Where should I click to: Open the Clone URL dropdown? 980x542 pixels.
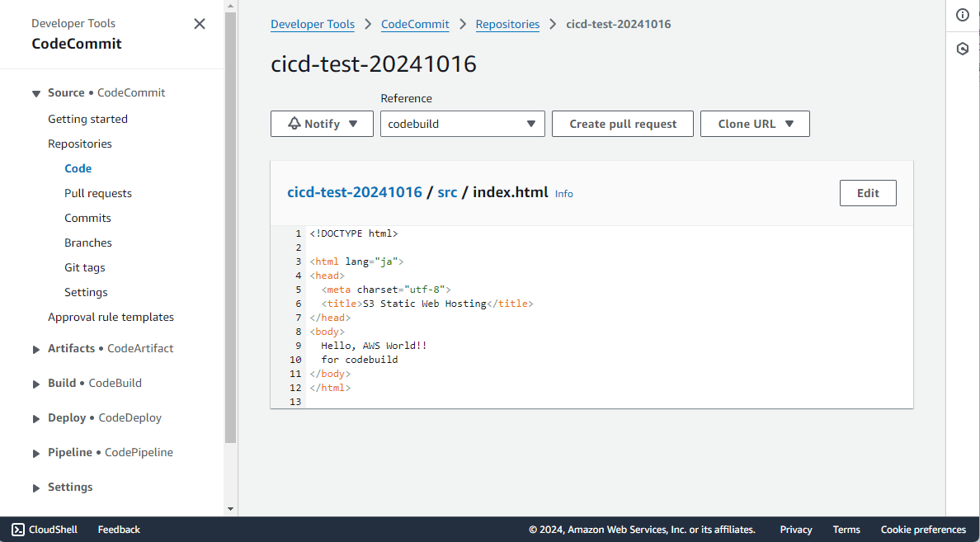[x=755, y=124]
